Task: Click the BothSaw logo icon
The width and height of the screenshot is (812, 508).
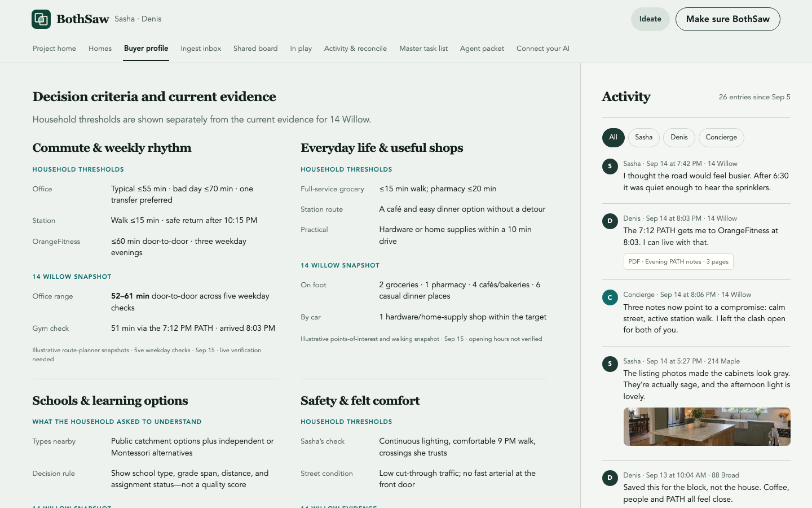Action: coord(41,19)
